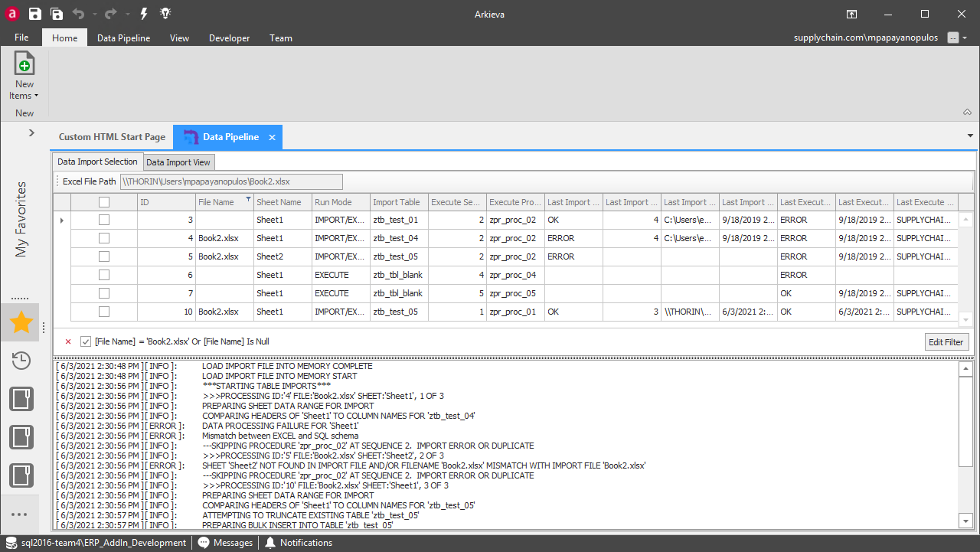Click the Sheet2 cell in row 5

click(x=283, y=256)
